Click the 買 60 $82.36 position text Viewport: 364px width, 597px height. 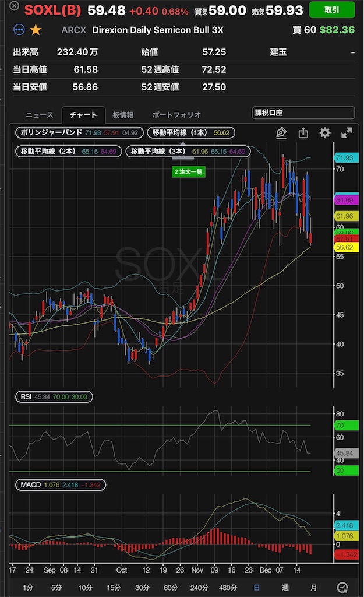coord(323,30)
